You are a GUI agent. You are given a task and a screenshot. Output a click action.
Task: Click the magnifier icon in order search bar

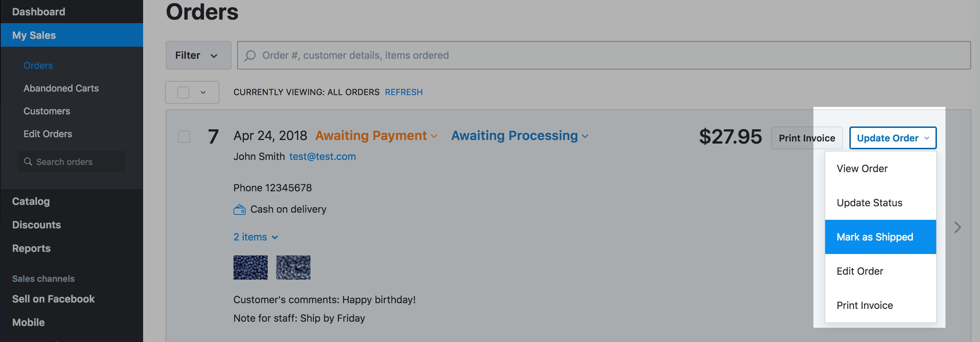pyautogui.click(x=250, y=56)
